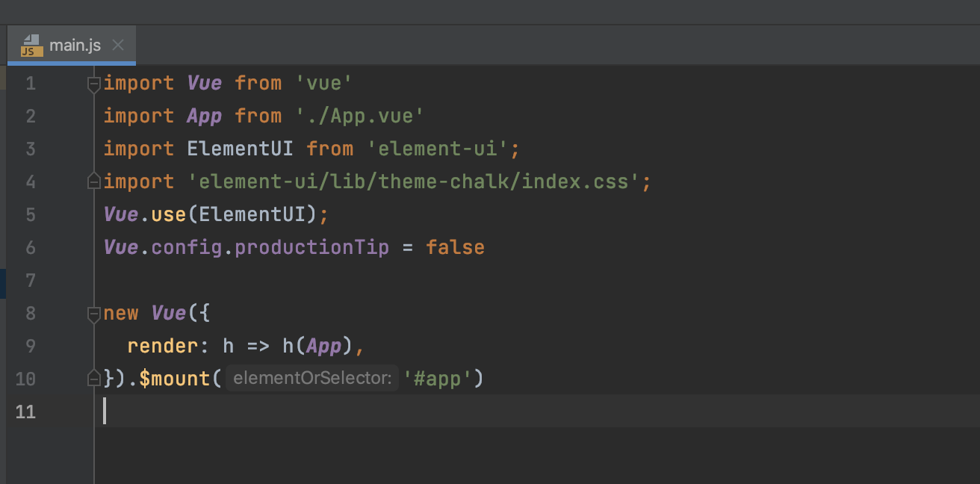Screen dimensions: 980x484
Task: Click the fold end marker on line 10
Action: tap(94, 379)
